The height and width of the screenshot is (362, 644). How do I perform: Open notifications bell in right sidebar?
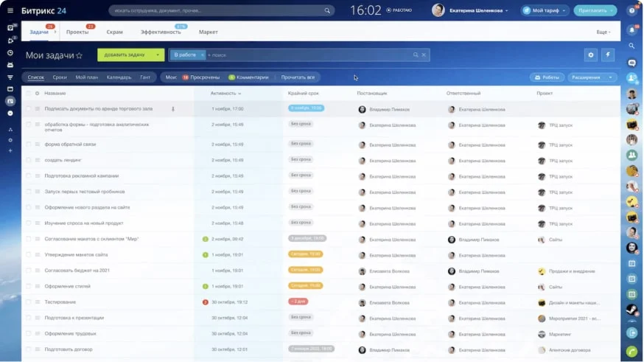[x=631, y=30]
